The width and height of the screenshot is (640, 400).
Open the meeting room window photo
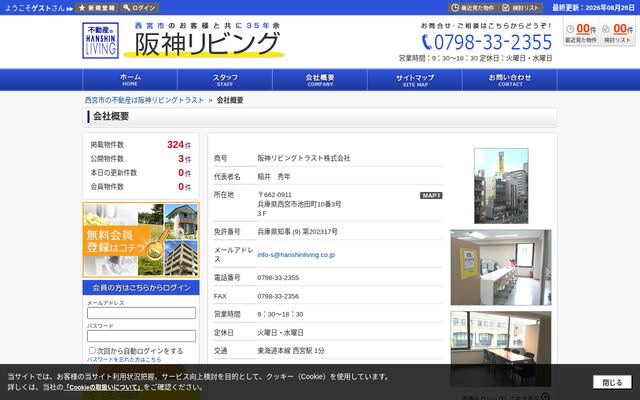[501, 349]
